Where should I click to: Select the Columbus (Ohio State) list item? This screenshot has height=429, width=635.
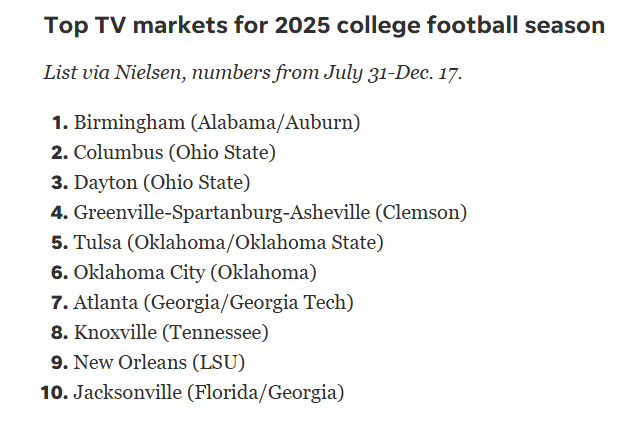coord(174,153)
